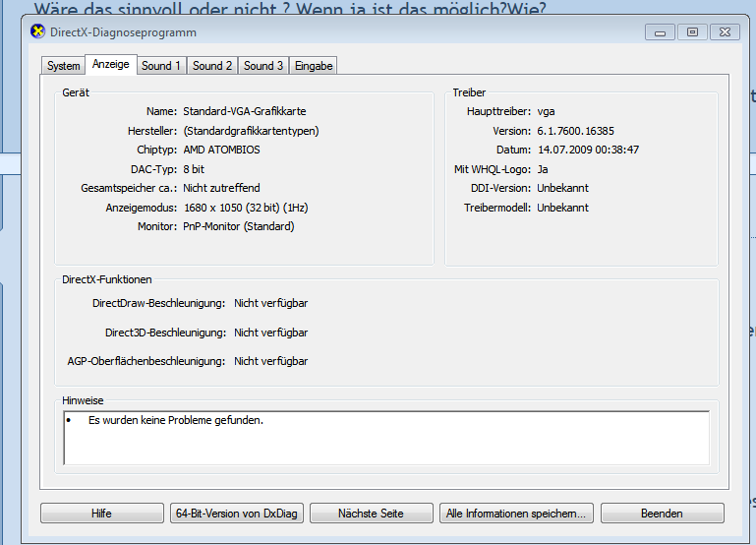Close the DirectX-Diagnoseprogramm window

pyautogui.click(x=725, y=32)
